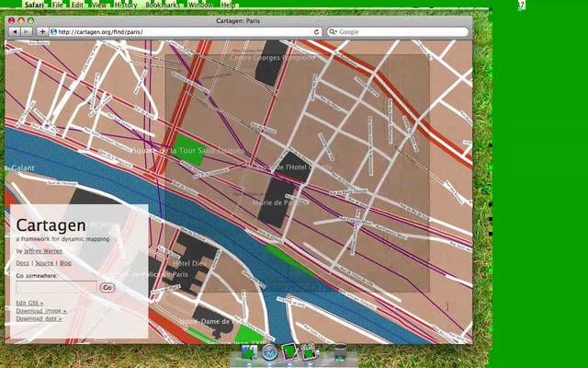
Task: Click the Download image link
Action: pos(40,311)
